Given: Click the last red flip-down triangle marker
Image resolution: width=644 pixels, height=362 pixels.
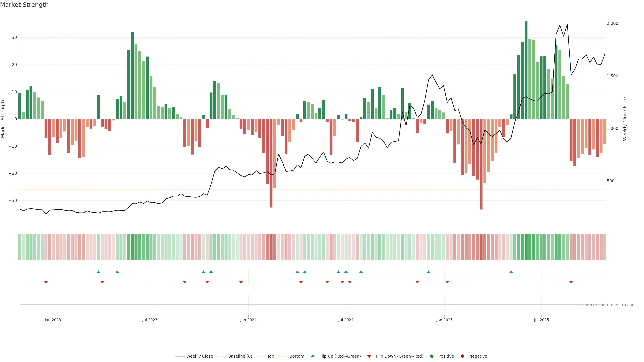Looking at the screenshot, I should 571,282.
